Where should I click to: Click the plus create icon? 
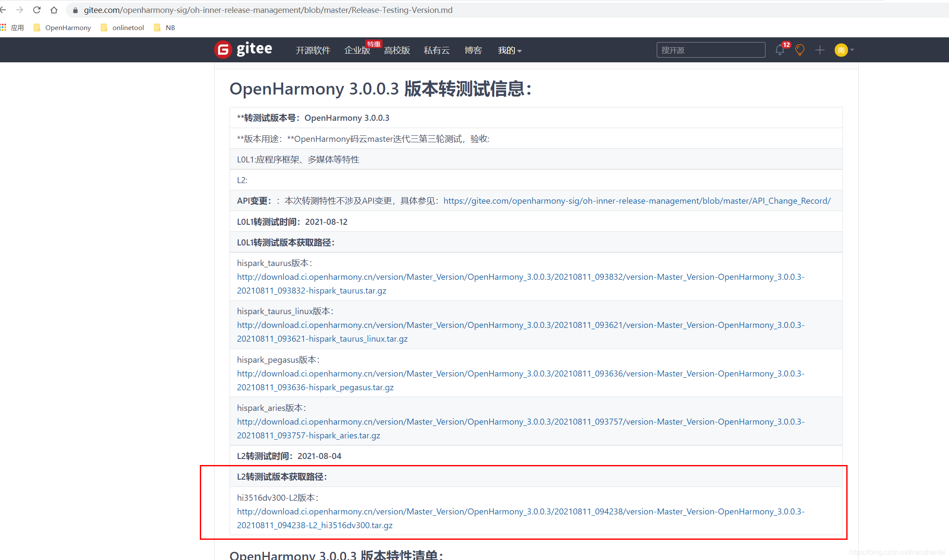820,50
